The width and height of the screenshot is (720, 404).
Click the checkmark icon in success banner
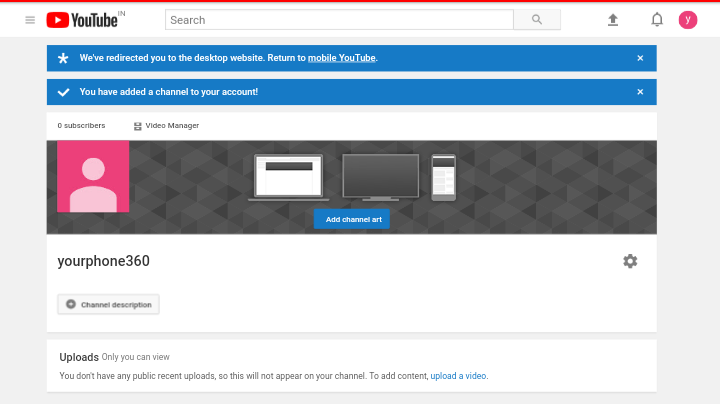click(x=63, y=92)
